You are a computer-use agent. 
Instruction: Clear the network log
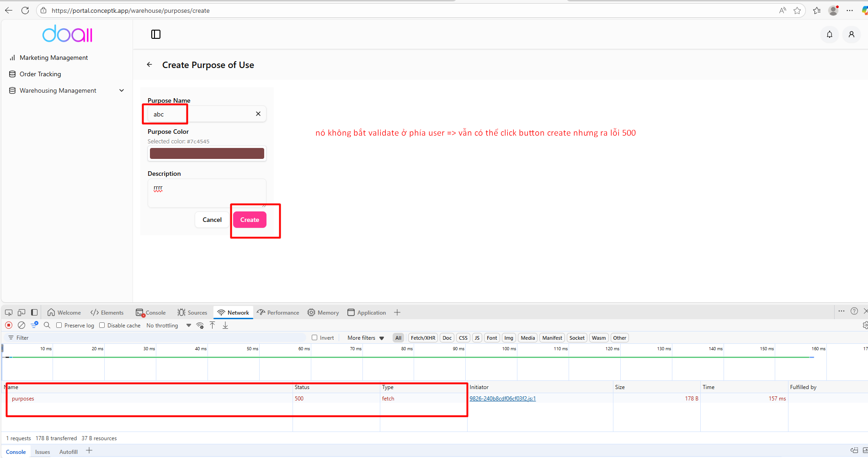coord(21,325)
